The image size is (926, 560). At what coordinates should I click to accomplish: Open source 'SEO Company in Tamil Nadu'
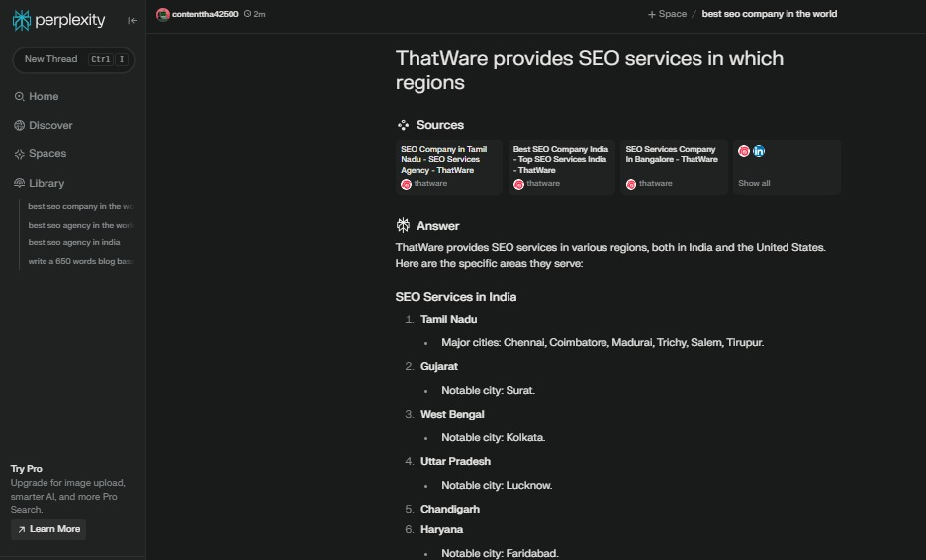click(449, 167)
